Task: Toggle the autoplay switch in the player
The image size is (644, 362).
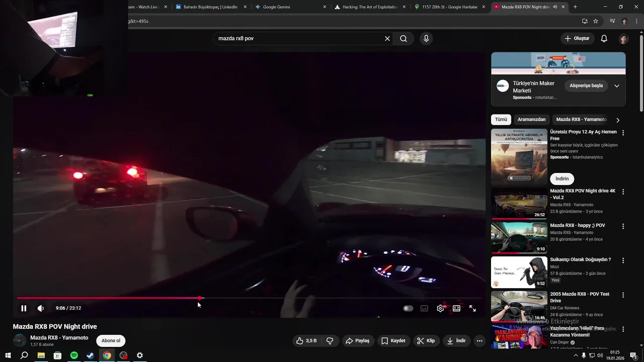Action: coord(408,308)
